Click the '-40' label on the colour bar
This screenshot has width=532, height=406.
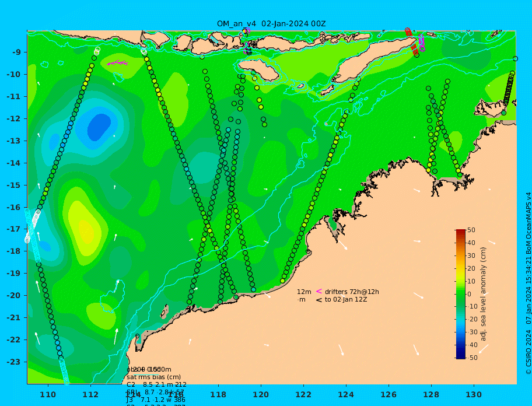click(472, 345)
